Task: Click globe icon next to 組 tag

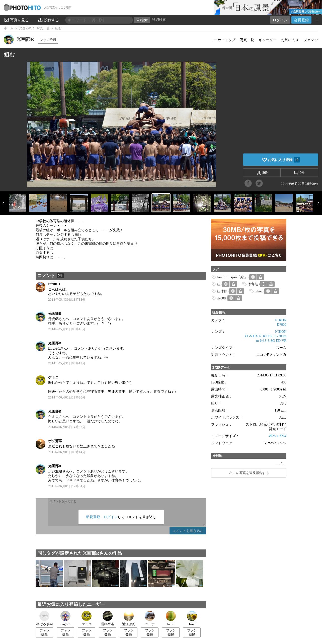Action: pyautogui.click(x=226, y=284)
